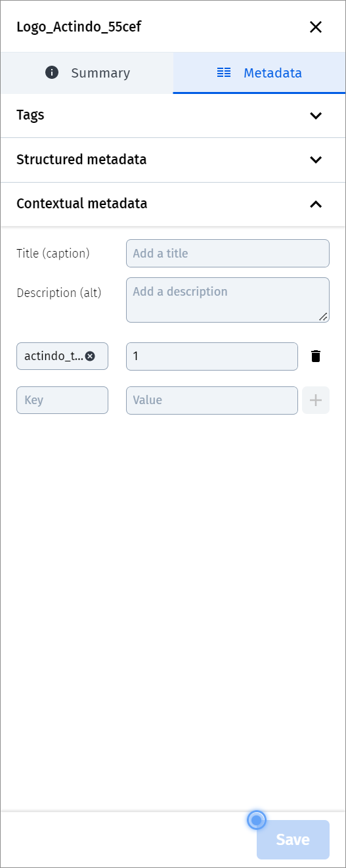Click the Save button
Screen dimensions: 346x868
click(293, 840)
